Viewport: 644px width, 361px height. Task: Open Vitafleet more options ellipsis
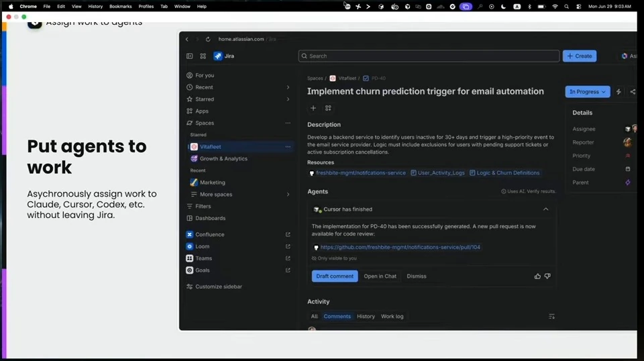(x=288, y=147)
